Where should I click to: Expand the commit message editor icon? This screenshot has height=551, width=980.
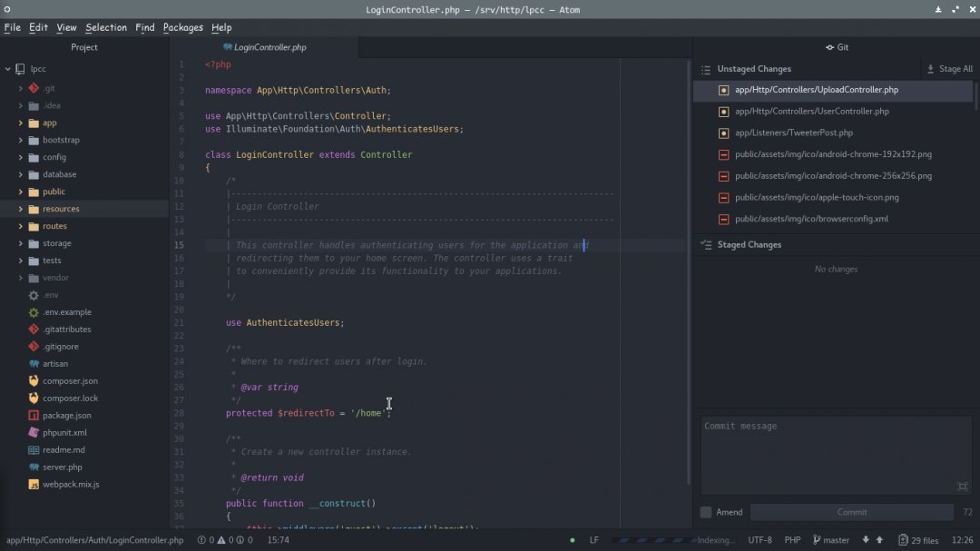(x=963, y=486)
